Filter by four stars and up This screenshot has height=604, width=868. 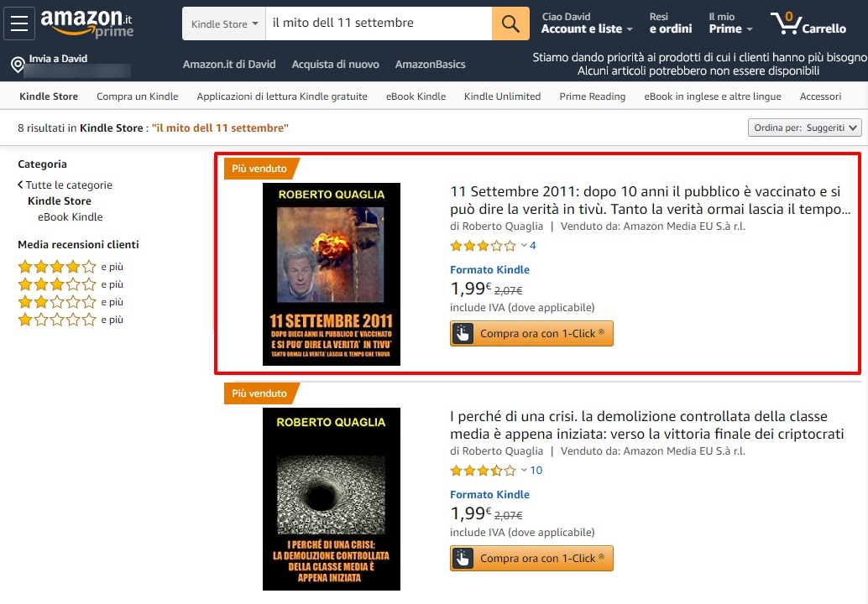[x=71, y=267]
